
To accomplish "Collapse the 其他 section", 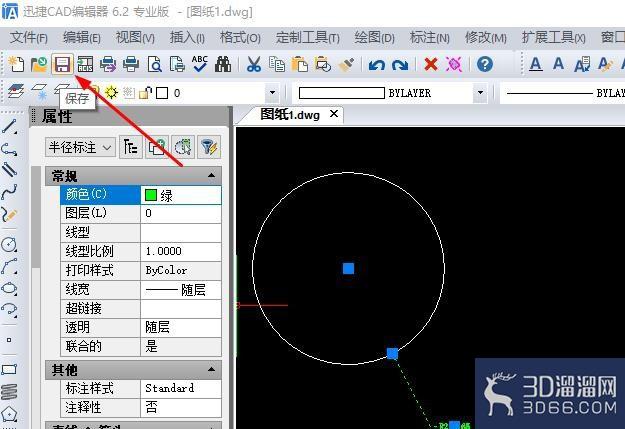I will (x=211, y=370).
